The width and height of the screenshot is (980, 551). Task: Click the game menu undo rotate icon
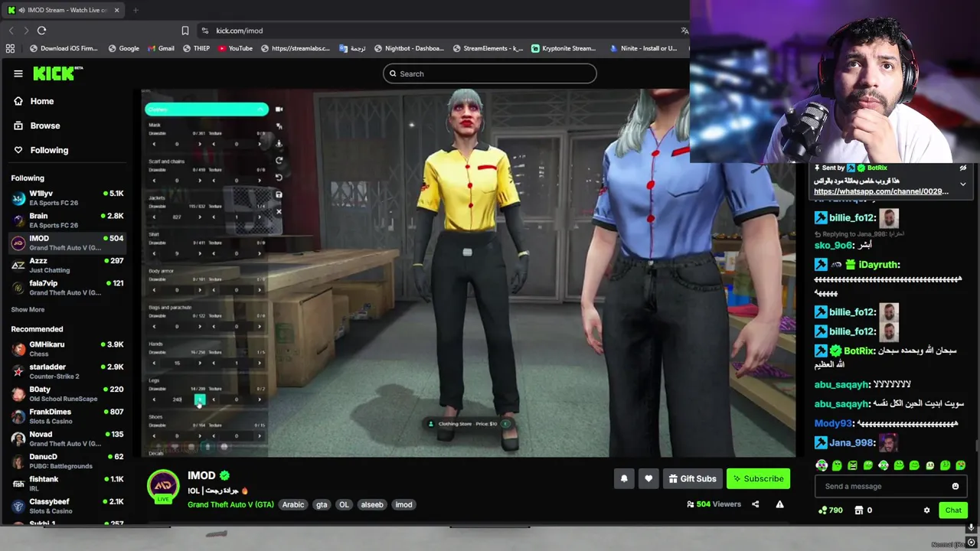[279, 178]
